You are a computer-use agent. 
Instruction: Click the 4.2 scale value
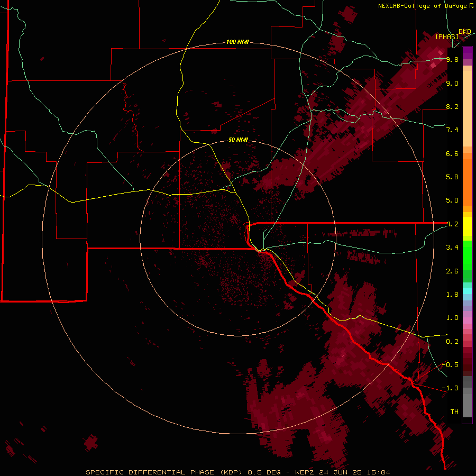[x=452, y=224]
